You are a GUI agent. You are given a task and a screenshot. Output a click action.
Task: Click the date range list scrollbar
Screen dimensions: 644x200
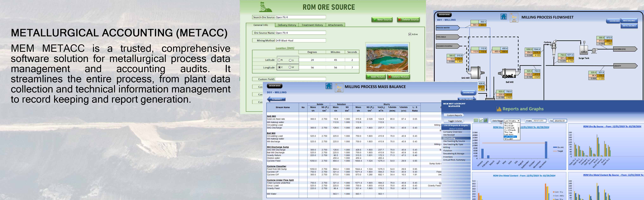[519, 130]
